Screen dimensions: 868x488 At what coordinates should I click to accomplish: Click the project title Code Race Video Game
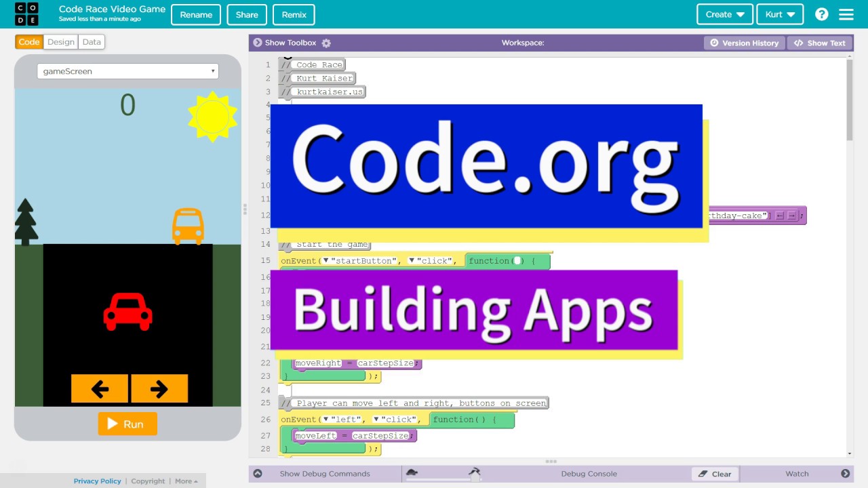tap(112, 9)
